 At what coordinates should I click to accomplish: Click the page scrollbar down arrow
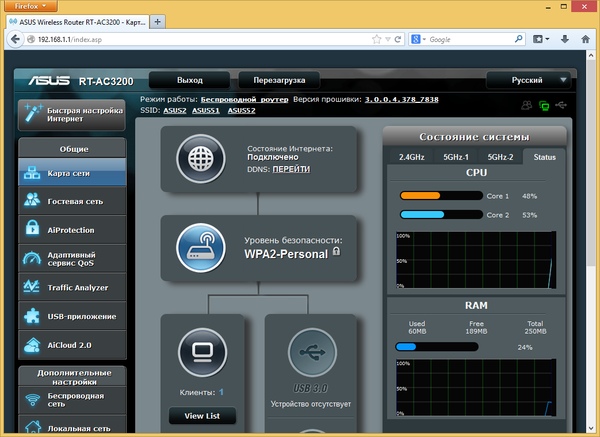click(591, 428)
